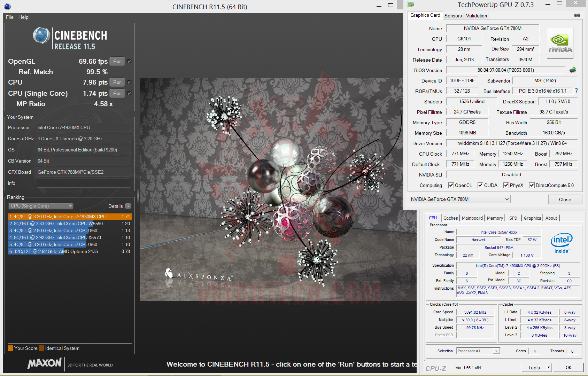Screen dimensions: 588x376
Task: Open the CPU (Single Core) ranking dropdown
Action: click(41, 206)
